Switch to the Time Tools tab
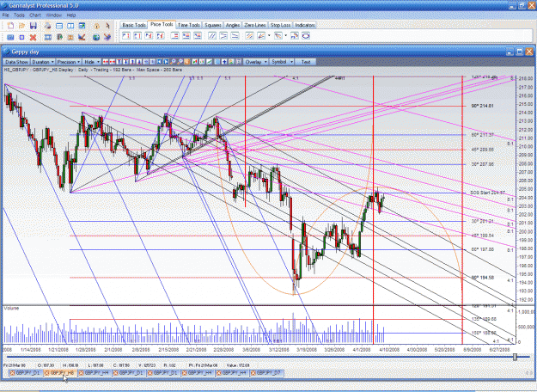Viewport: 537px width, 392px height. click(x=189, y=25)
